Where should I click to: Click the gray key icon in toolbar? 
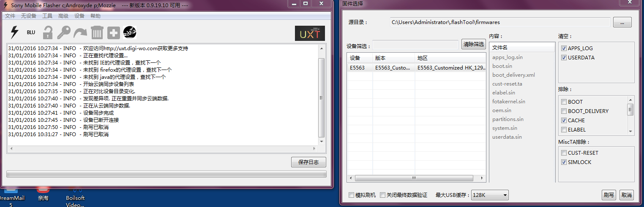[x=64, y=32]
